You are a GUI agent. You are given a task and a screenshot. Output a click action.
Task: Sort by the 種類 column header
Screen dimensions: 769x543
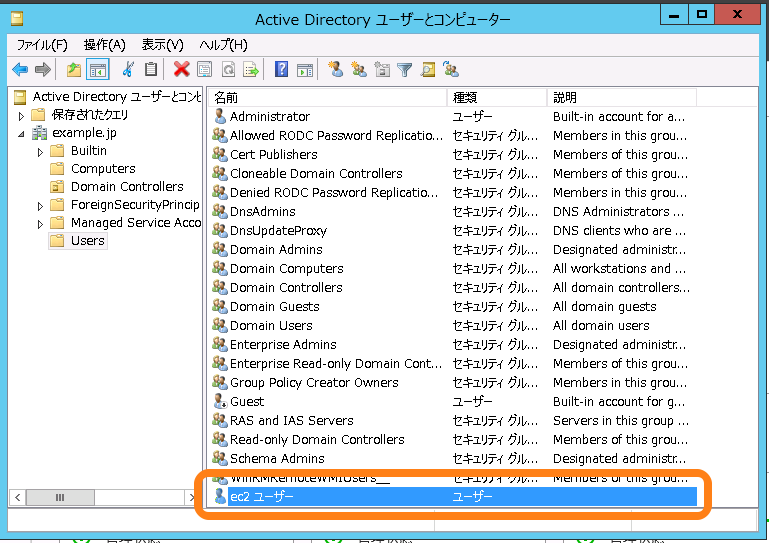pyautogui.click(x=497, y=98)
